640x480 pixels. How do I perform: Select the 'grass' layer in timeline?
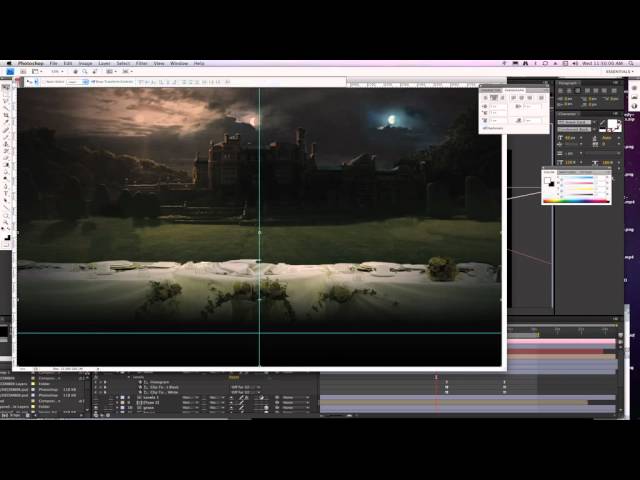148,408
